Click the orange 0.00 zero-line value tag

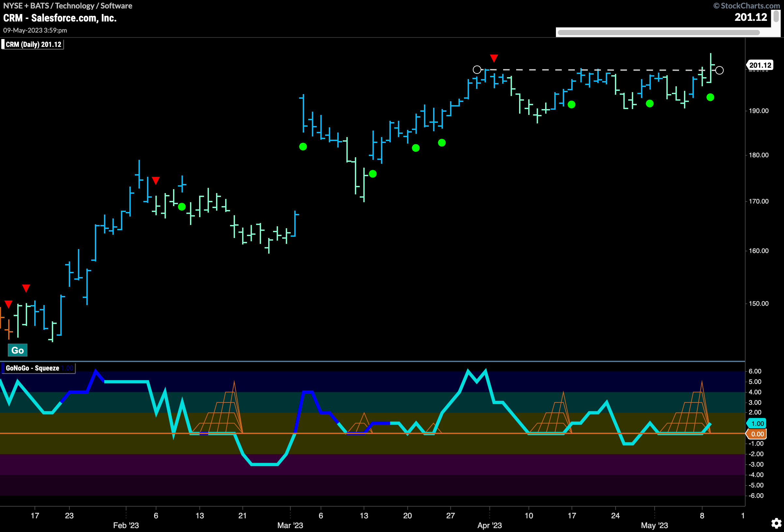pyautogui.click(x=757, y=434)
